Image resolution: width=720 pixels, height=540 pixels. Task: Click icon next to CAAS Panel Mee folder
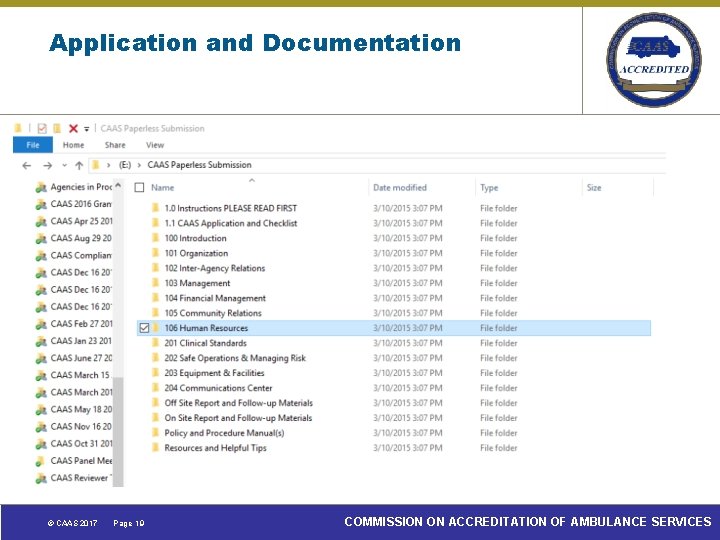[41, 461]
